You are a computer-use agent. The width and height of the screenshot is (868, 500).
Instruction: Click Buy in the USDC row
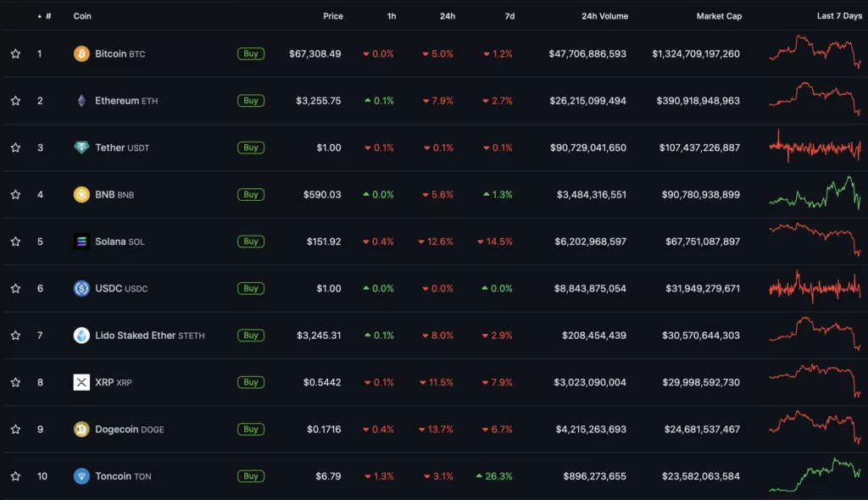(x=251, y=288)
